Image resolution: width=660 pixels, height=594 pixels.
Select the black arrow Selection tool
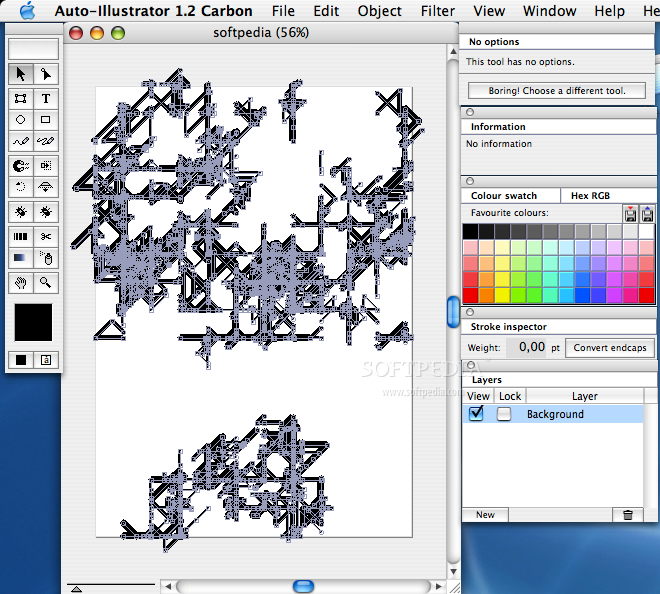tap(21, 74)
